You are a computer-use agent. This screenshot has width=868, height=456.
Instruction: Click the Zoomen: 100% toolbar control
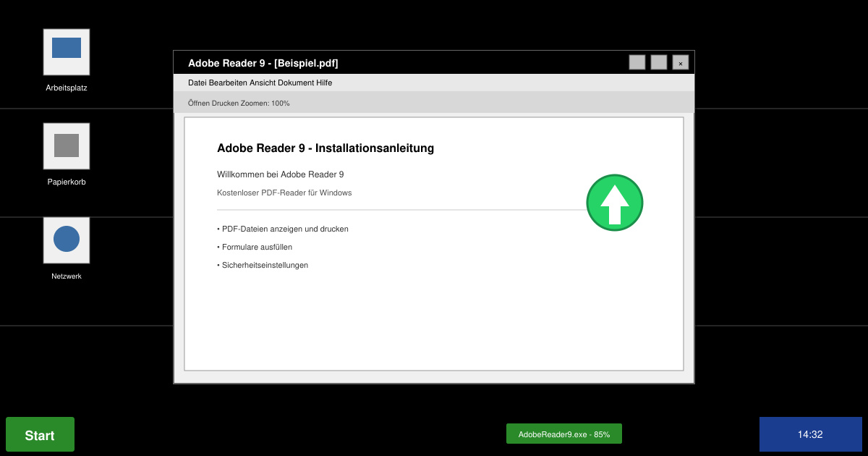click(266, 104)
